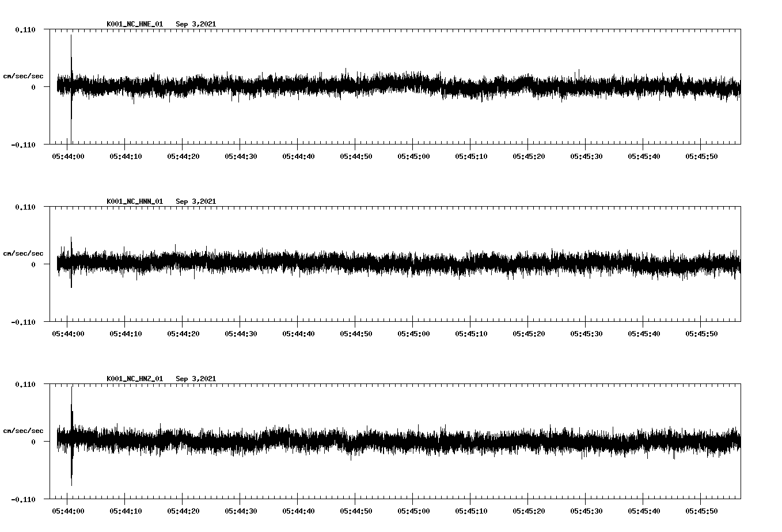Click 05:44:40 time label under HNN plot
The image size is (782, 532).
[299, 333]
